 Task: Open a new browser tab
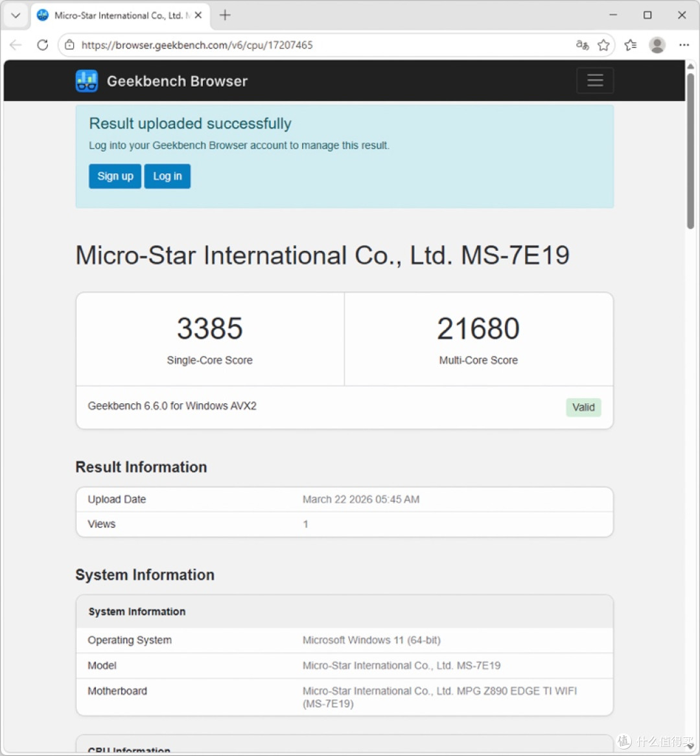click(225, 16)
